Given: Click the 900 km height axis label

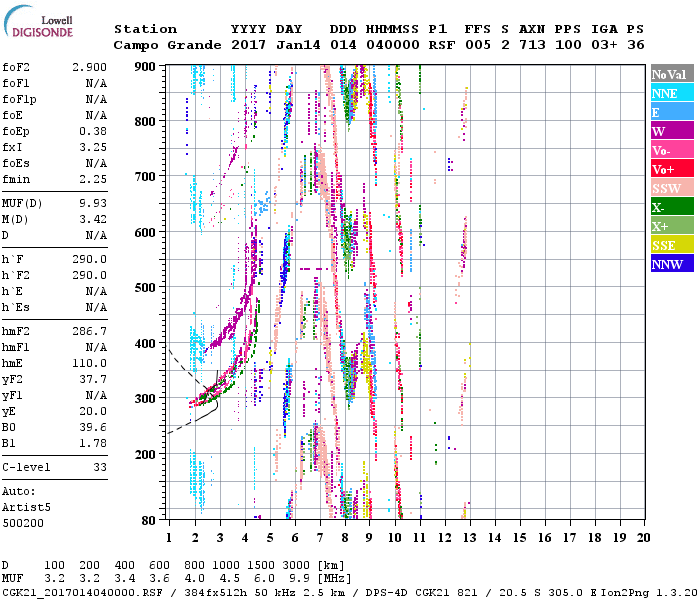Looking at the screenshot, I should (145, 67).
